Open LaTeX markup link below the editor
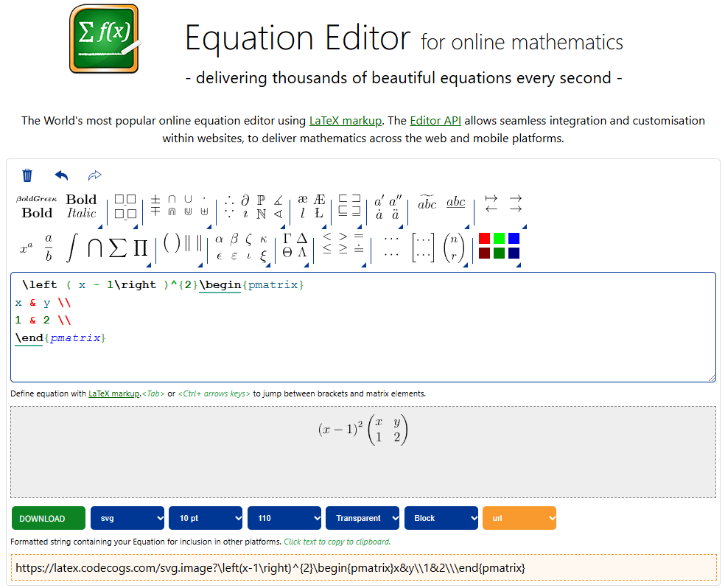This screenshot has width=725, height=588. [x=113, y=394]
